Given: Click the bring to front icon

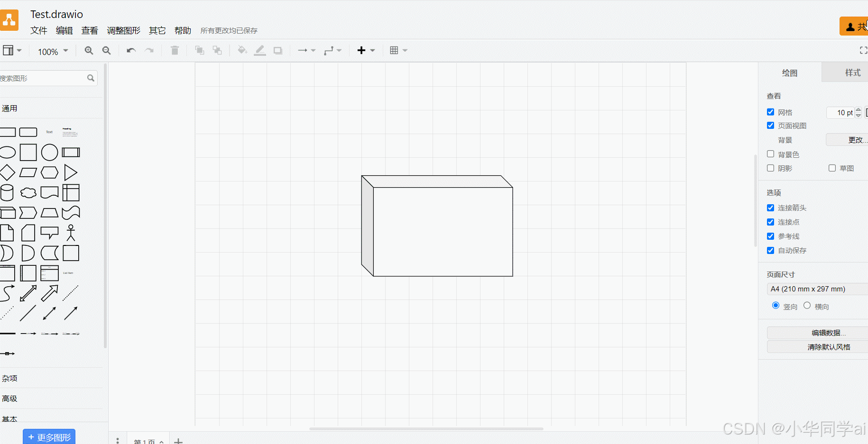Looking at the screenshot, I should 200,50.
